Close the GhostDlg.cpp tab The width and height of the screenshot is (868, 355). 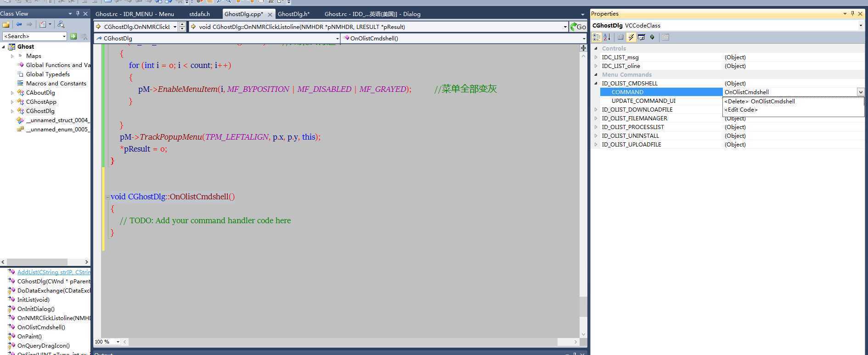[271, 14]
